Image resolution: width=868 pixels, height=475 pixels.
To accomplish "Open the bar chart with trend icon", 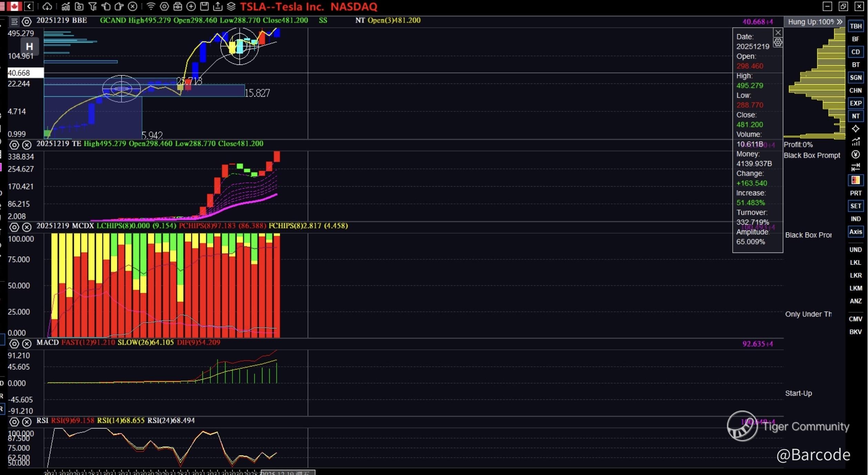I will [65, 6].
